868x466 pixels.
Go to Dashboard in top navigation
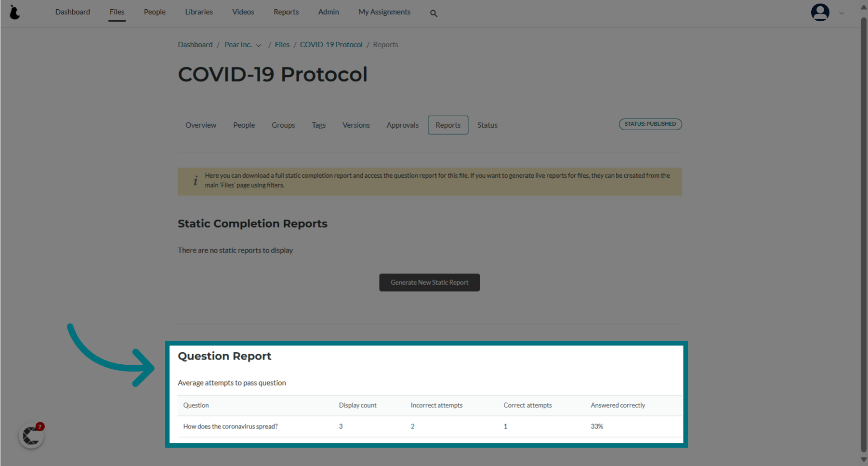click(73, 12)
